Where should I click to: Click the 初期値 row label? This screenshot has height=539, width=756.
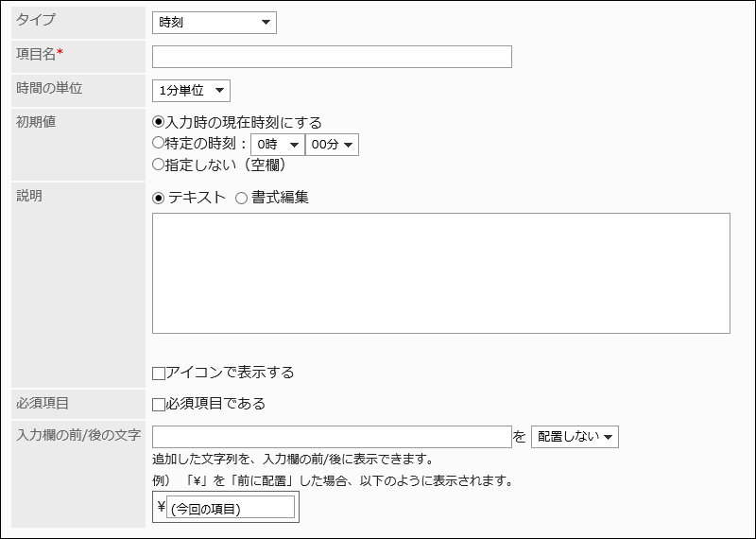pos(36,122)
